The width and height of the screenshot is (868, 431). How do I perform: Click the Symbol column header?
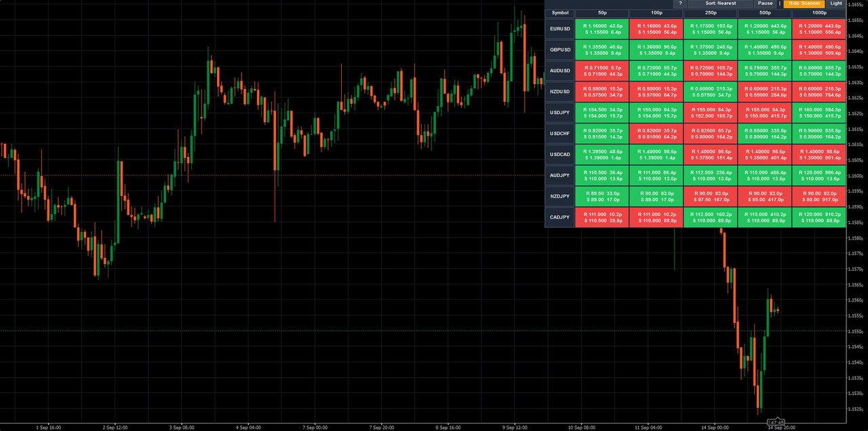point(560,13)
